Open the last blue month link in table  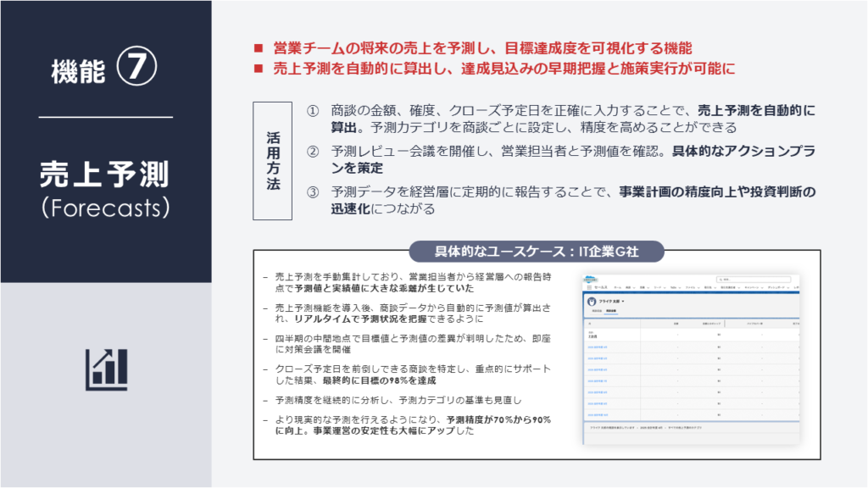coord(597,415)
